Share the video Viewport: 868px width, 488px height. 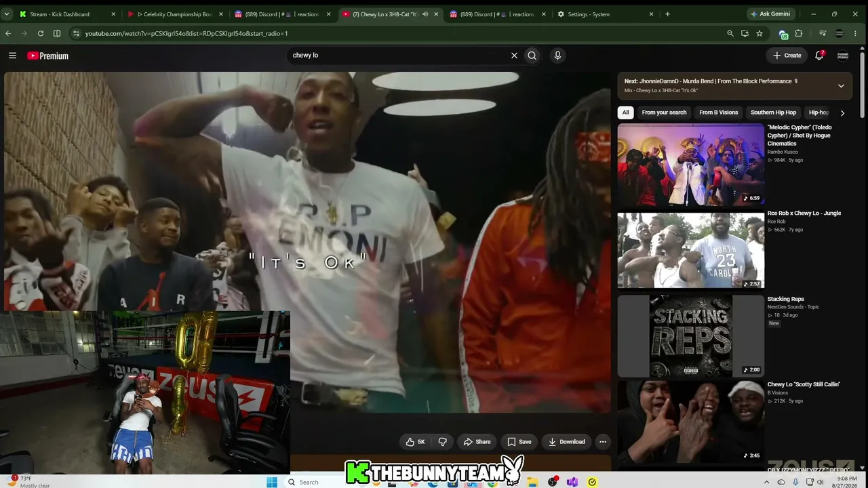(x=477, y=442)
